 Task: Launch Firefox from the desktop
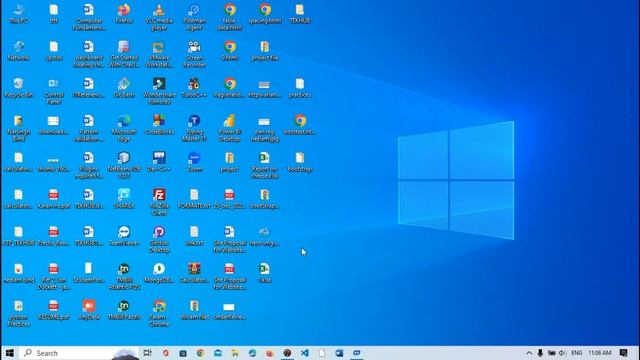pos(124,13)
